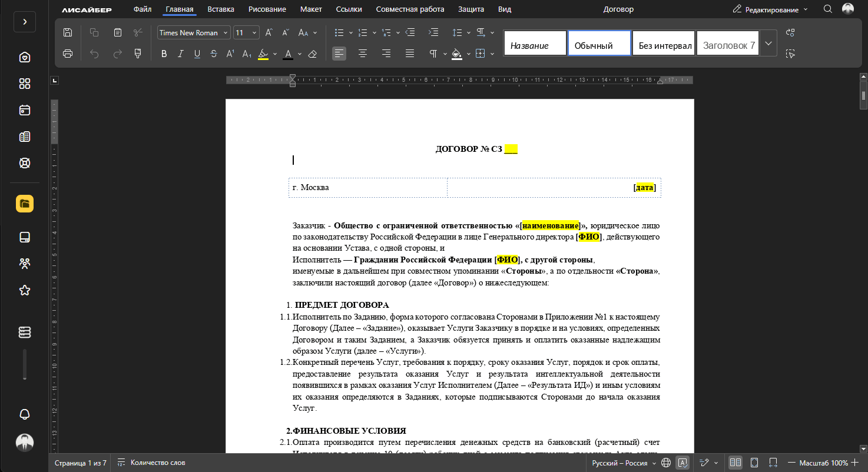Click the Paste clipboard icon
Image resolution: width=868 pixels, height=472 pixels.
(118, 32)
